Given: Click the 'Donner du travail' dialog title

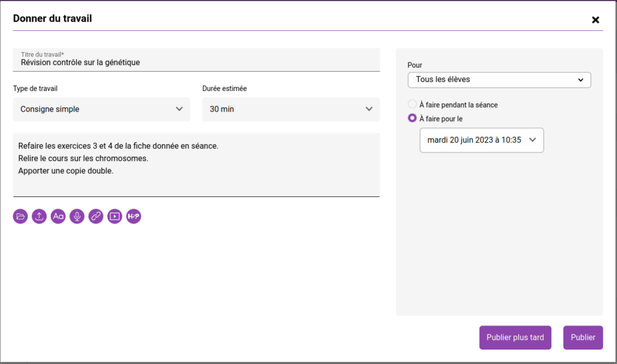Looking at the screenshot, I should click(52, 18).
